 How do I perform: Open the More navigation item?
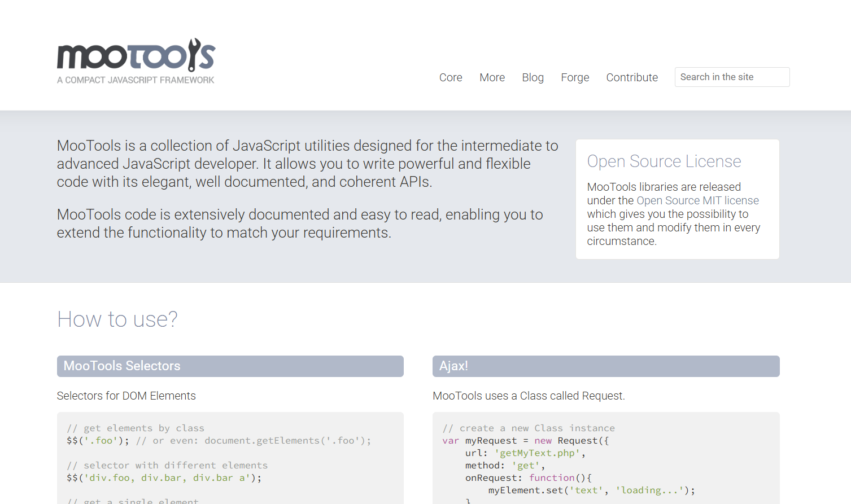point(491,77)
